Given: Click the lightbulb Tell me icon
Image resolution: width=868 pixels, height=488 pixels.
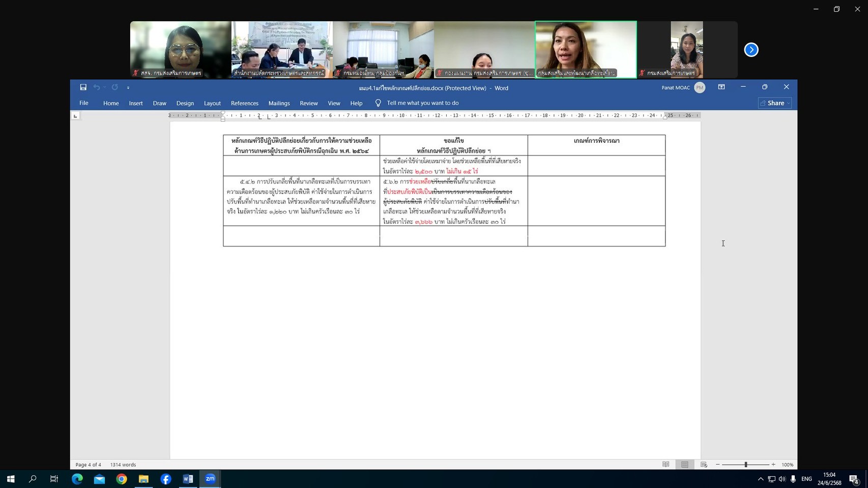Looking at the screenshot, I should [x=378, y=103].
